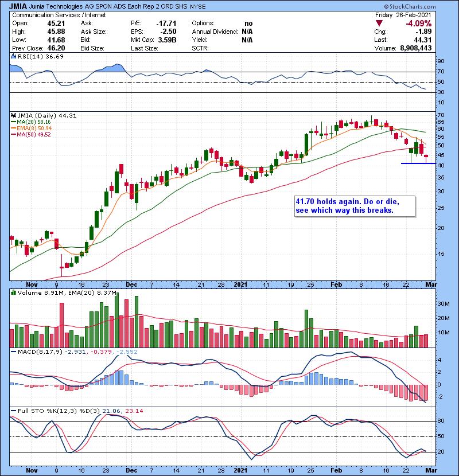The image size is (459, 476).
Task: Click the Chg value -1.89
Action: point(423,32)
